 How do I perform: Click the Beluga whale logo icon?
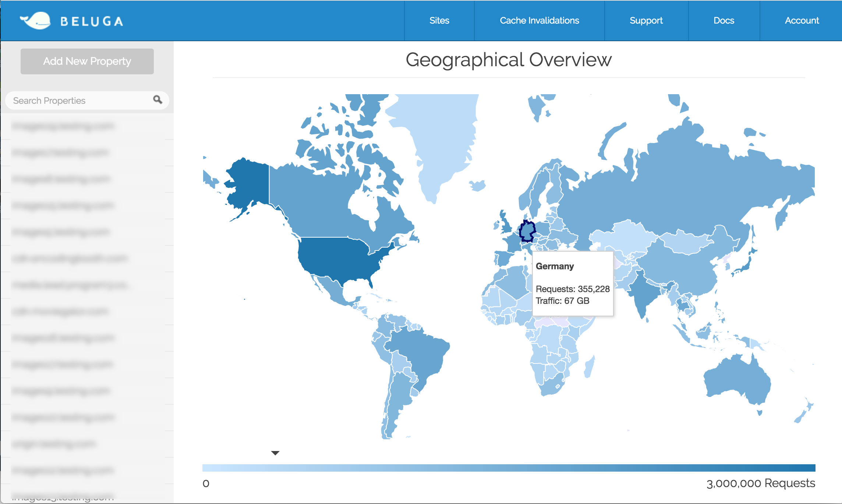(x=36, y=21)
